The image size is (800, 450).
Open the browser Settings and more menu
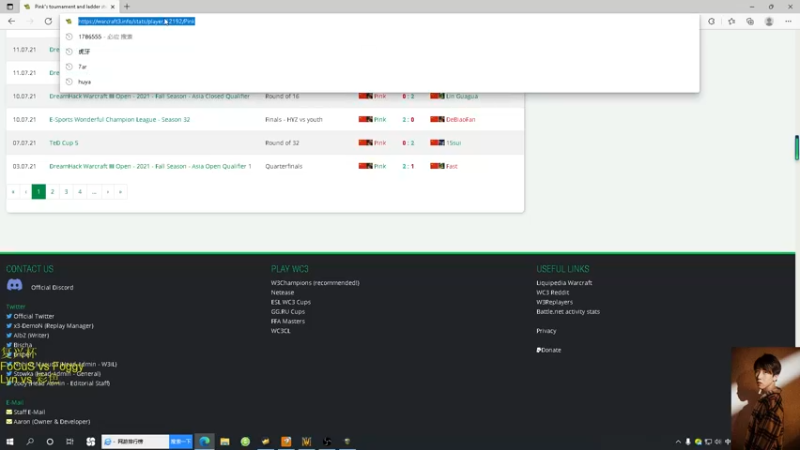[788, 21]
